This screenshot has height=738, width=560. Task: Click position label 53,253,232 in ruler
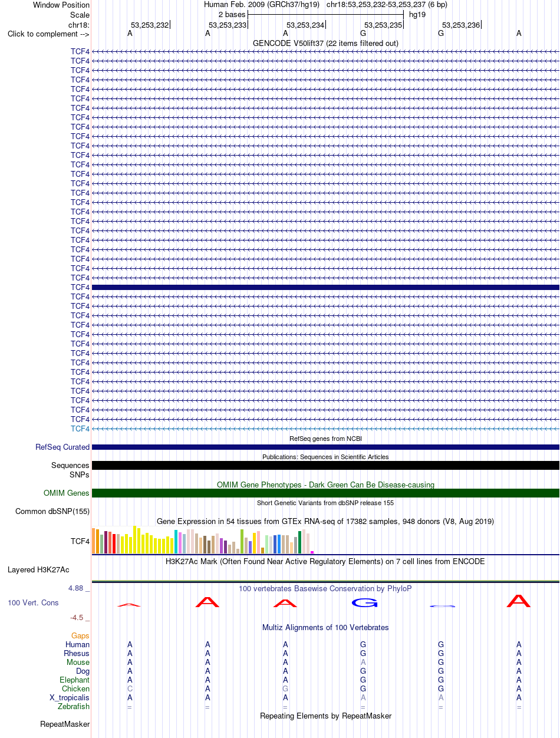click(150, 25)
